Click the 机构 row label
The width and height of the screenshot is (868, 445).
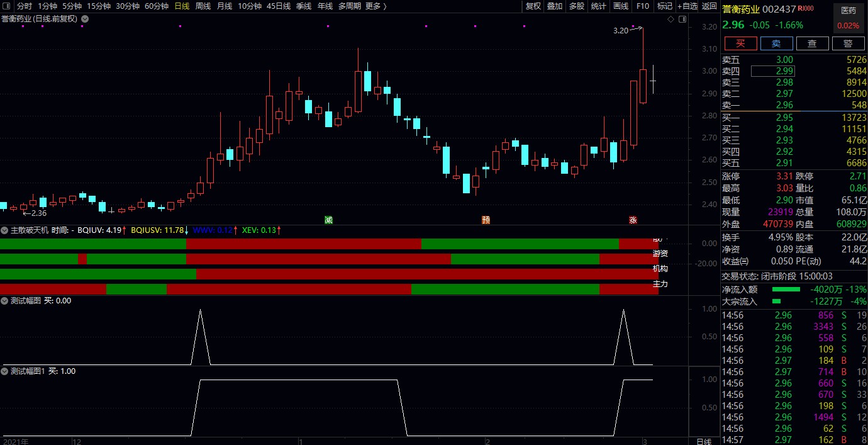pyautogui.click(x=660, y=269)
